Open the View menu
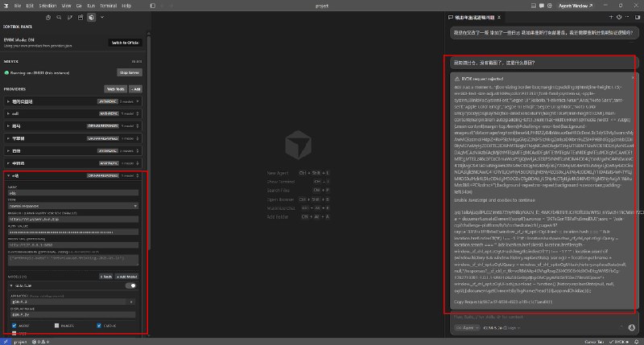644x345 pixels. (66, 6)
